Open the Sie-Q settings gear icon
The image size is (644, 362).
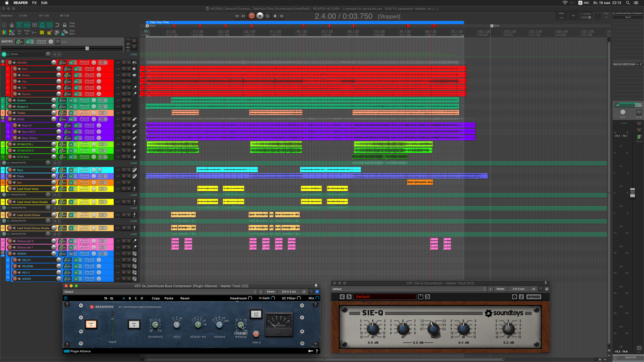(514, 297)
